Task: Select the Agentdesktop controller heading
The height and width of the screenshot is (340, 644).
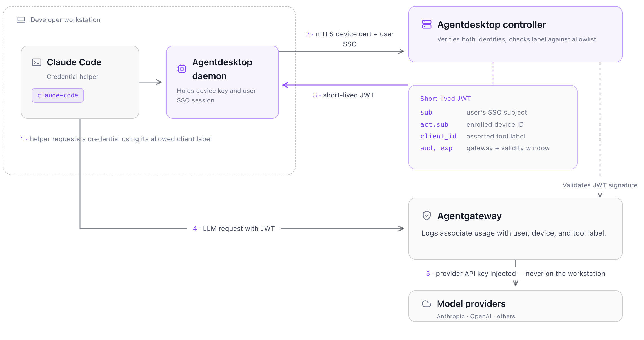Action: click(492, 24)
